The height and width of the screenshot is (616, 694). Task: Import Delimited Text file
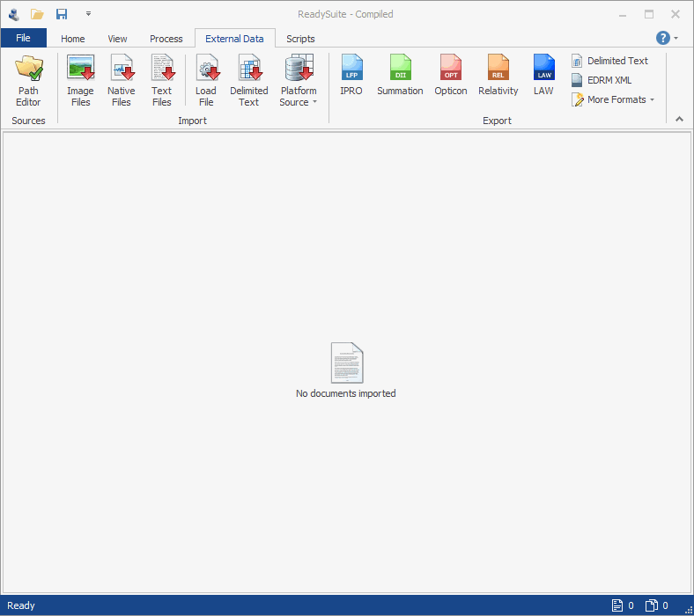tap(248, 80)
